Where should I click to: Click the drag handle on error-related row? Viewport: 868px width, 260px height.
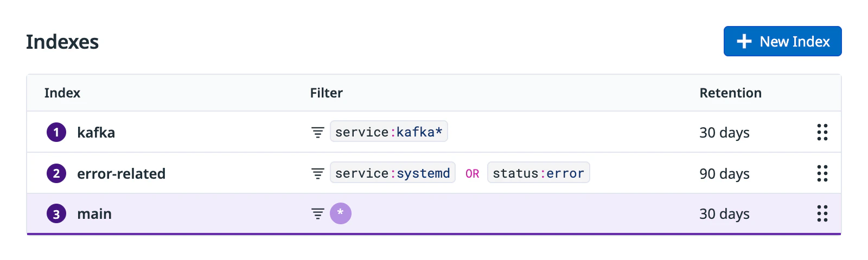(x=822, y=173)
